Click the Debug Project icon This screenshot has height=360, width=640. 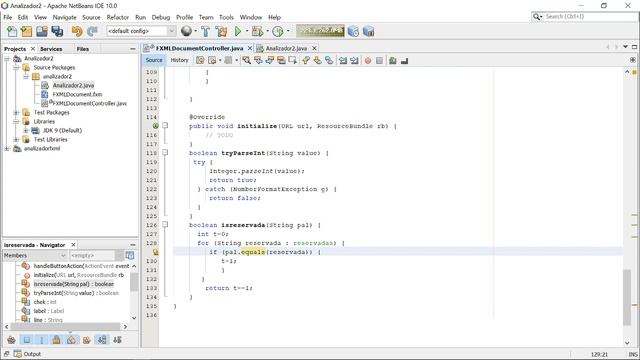coord(257,31)
